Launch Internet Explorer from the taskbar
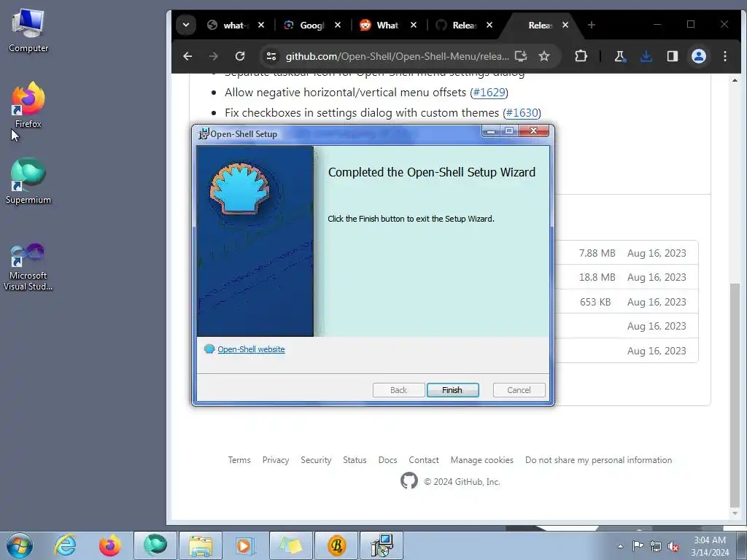747x560 pixels. pos(65,545)
